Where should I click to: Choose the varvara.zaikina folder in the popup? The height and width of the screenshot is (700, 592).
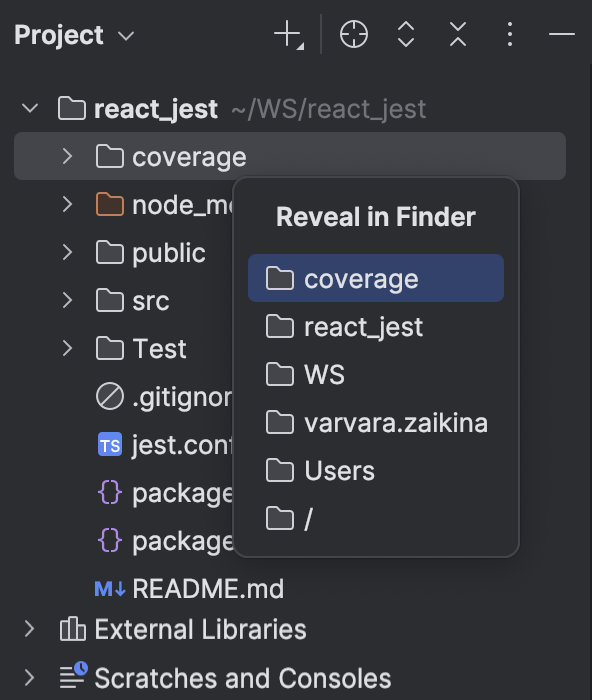(376, 422)
